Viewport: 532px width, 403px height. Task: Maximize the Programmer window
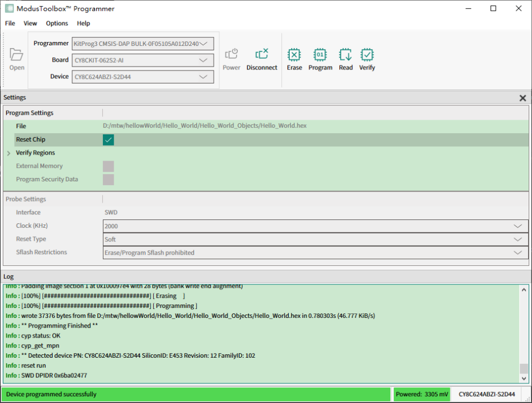point(493,8)
